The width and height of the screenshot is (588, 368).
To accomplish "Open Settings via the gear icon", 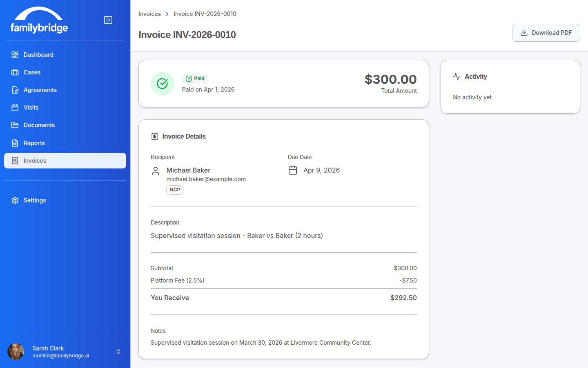I will pyautogui.click(x=15, y=200).
